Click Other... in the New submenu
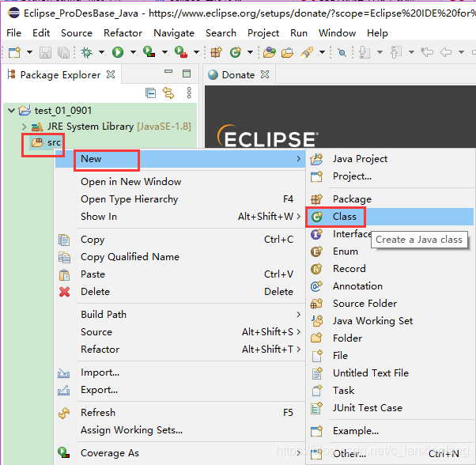Image resolution: width=476 pixels, height=465 pixels. pyautogui.click(x=391, y=453)
